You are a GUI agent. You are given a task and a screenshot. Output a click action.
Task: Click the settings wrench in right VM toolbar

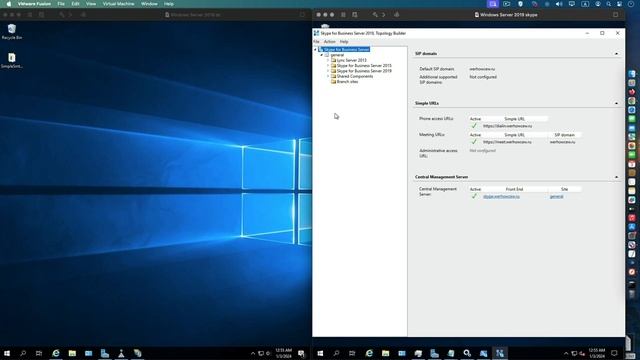tap(375, 15)
